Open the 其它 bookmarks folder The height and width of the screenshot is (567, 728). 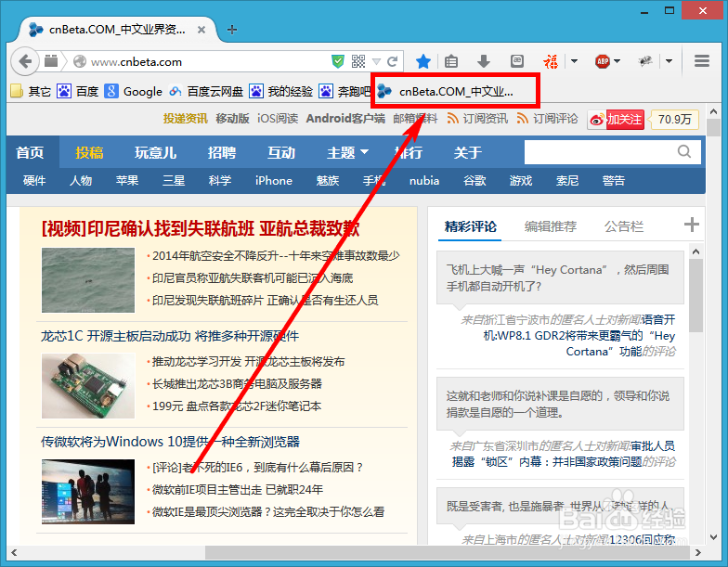[30, 91]
